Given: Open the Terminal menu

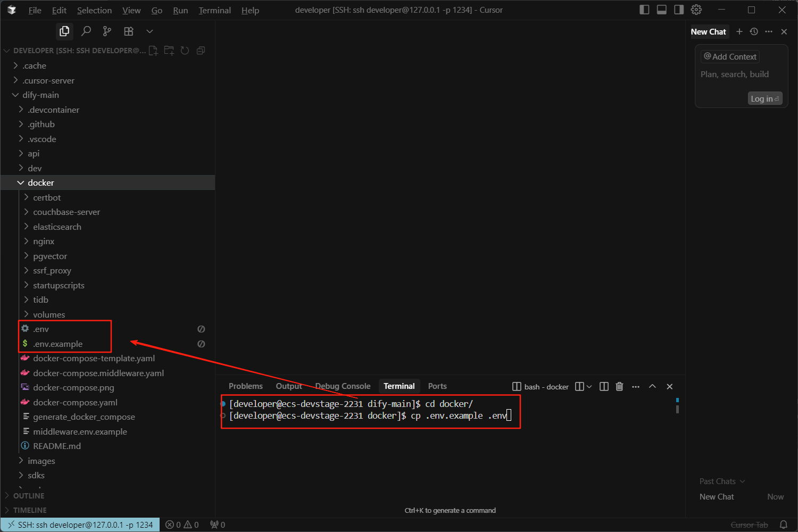Looking at the screenshot, I should (214, 10).
